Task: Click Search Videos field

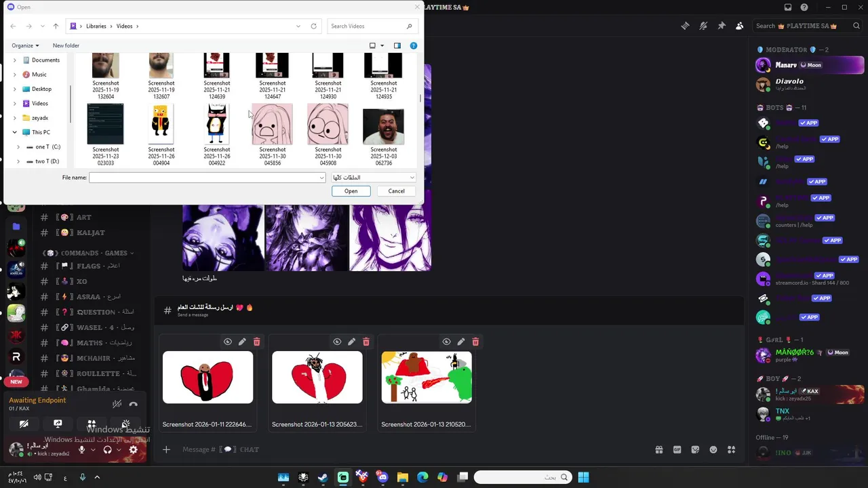Action: click(371, 26)
